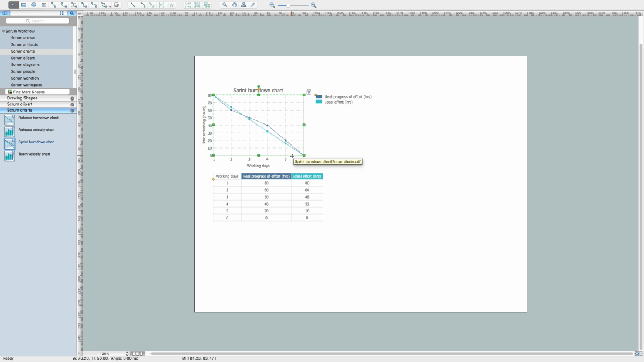Viewport: 644px width, 362px height.
Task: Close the Drawing Shapes library
Action: (73, 98)
